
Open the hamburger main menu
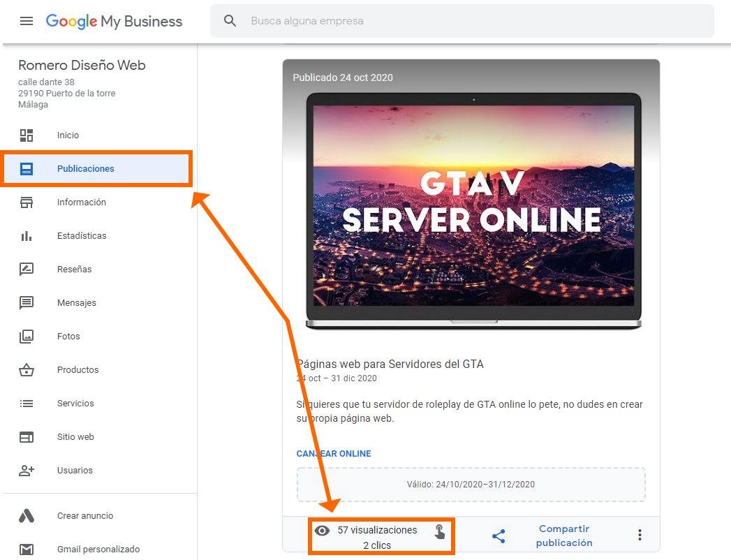click(27, 21)
